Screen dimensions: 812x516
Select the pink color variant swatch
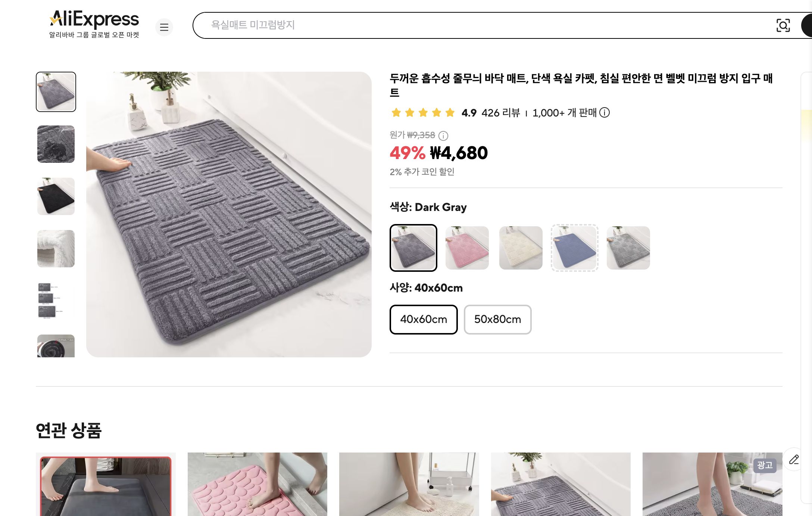coord(467,248)
